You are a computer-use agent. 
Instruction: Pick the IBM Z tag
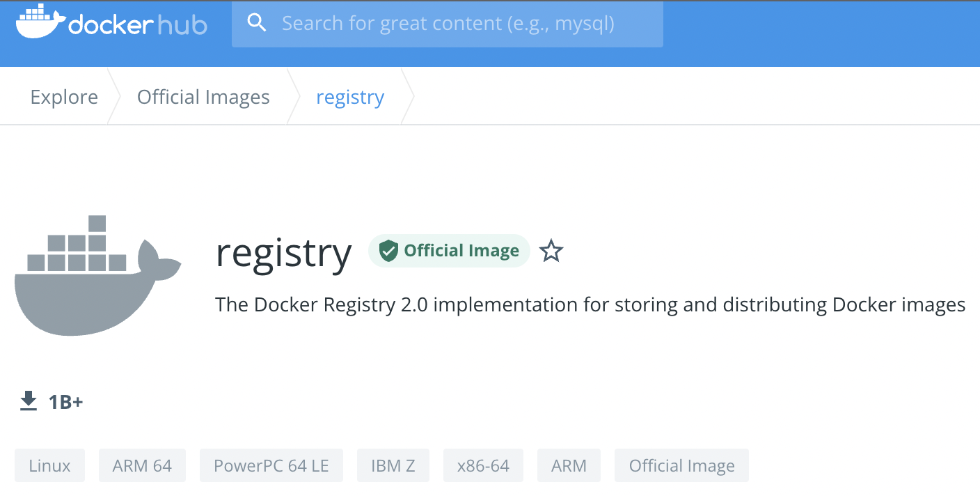393,466
